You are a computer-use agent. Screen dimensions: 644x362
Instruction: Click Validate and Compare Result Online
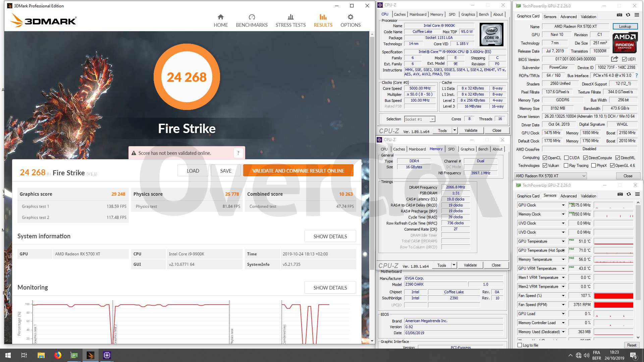pos(298,171)
